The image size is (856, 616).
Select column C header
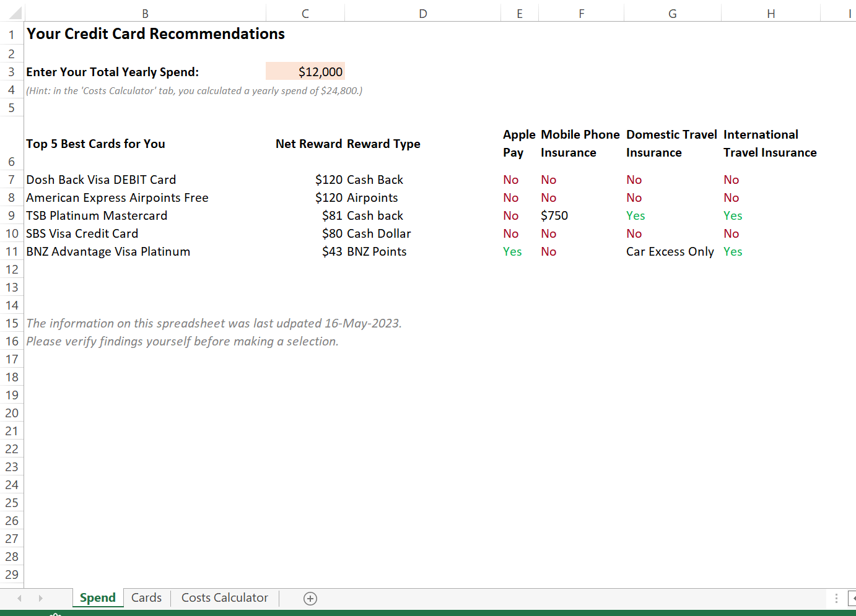point(305,14)
